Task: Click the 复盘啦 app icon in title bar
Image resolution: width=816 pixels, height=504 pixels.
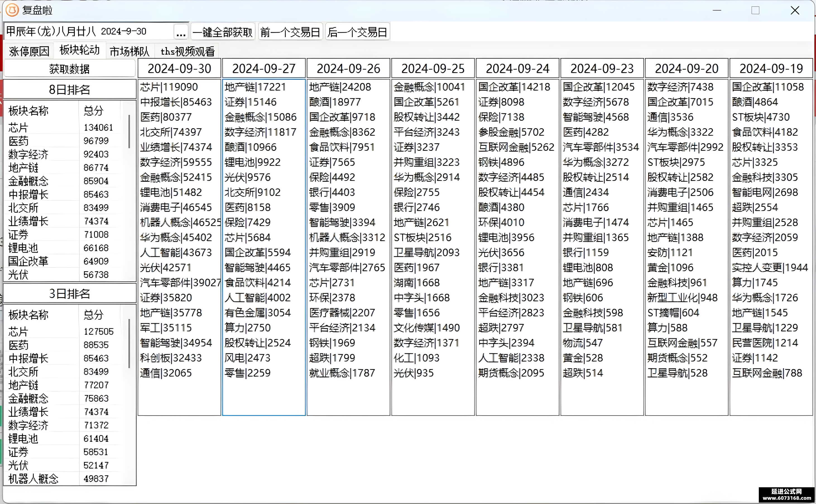Action: point(12,10)
